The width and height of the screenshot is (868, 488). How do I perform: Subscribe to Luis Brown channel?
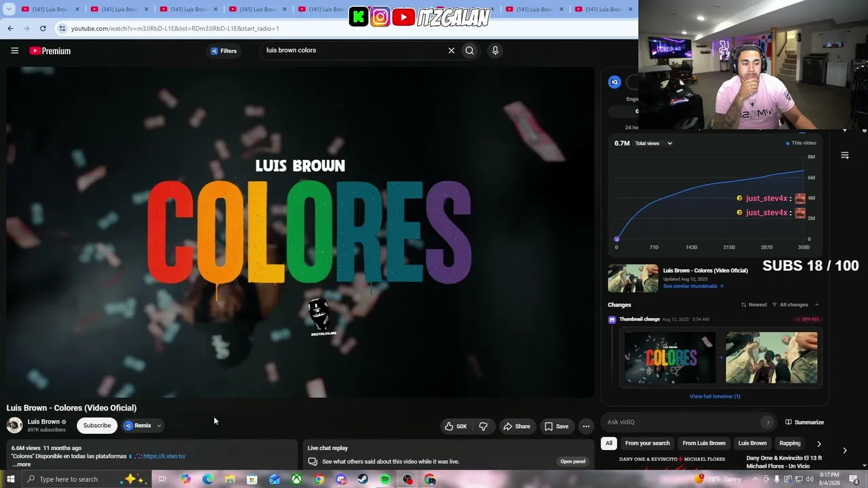(x=97, y=426)
